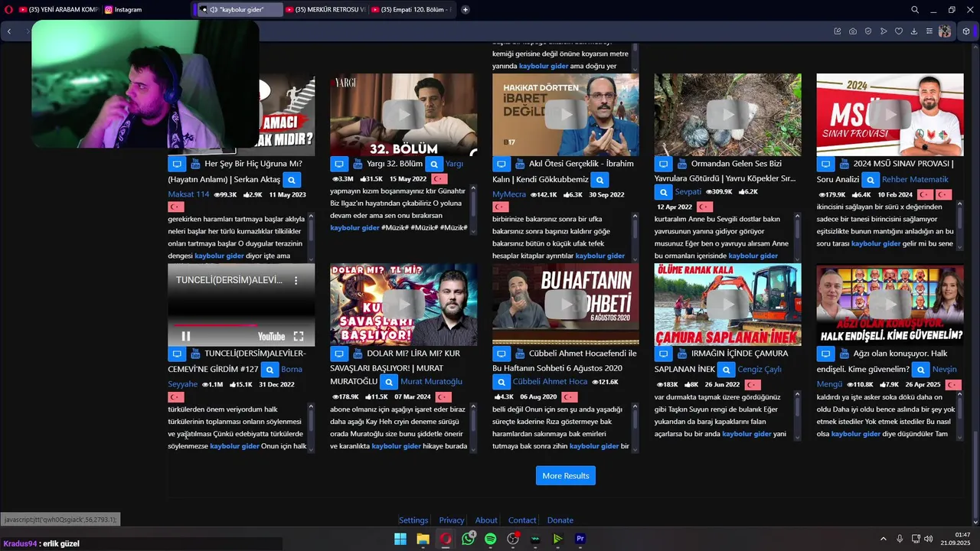Play ÇAMURA SAPLANAN İNEK thumbnail
This screenshot has height=551, width=980.
coord(727,305)
